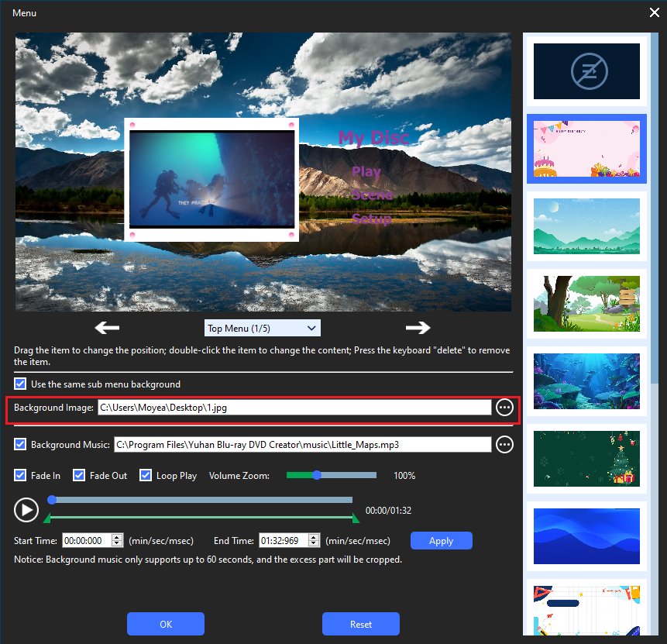
Task: Click the Play item in disc menu preview
Action: pos(366,171)
